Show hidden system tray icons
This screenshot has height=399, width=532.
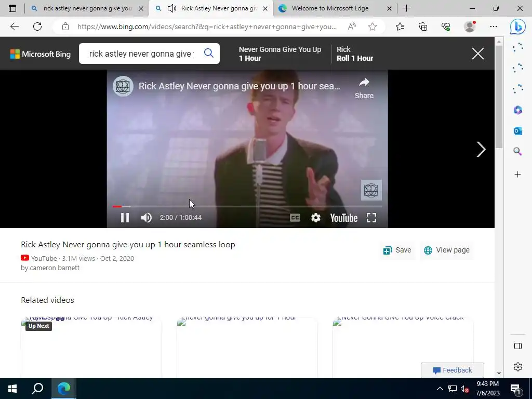pos(440,389)
